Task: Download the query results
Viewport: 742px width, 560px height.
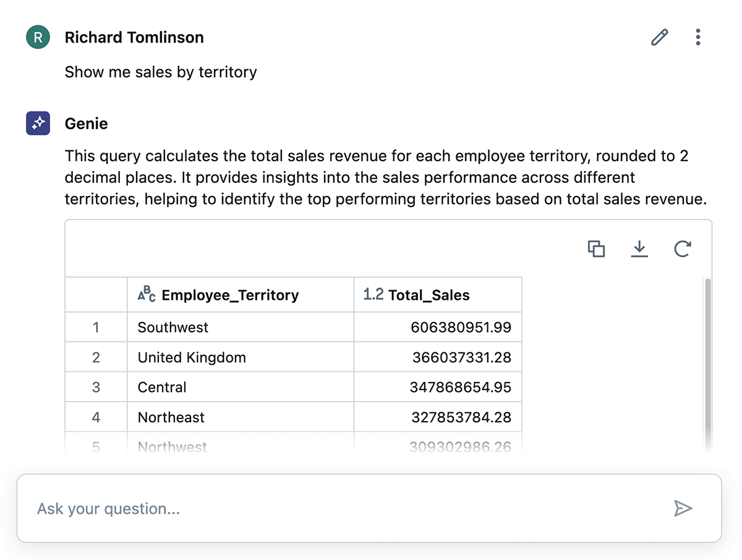Action: [639, 249]
